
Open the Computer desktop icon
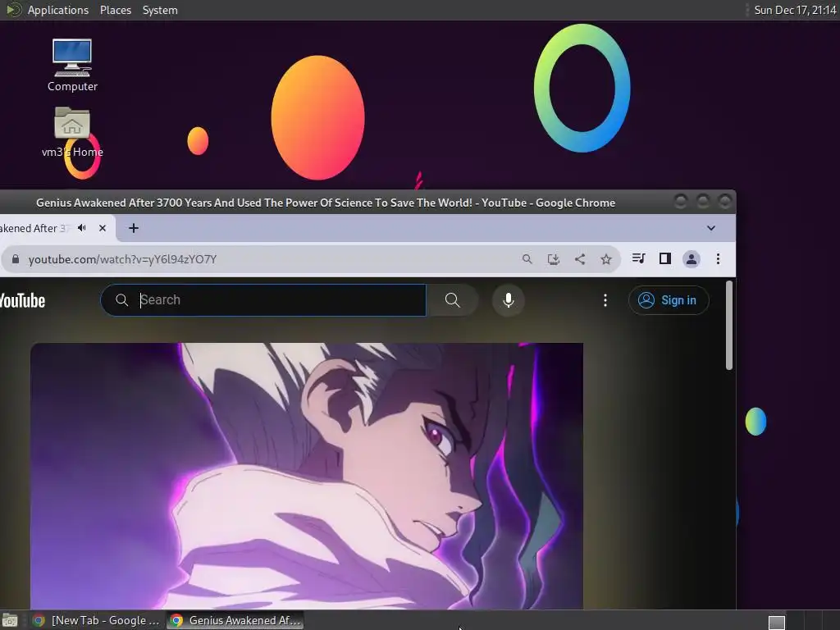(x=72, y=65)
